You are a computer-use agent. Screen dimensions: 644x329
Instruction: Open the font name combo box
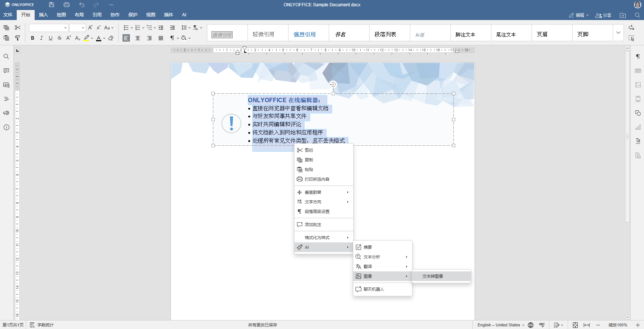48,28
